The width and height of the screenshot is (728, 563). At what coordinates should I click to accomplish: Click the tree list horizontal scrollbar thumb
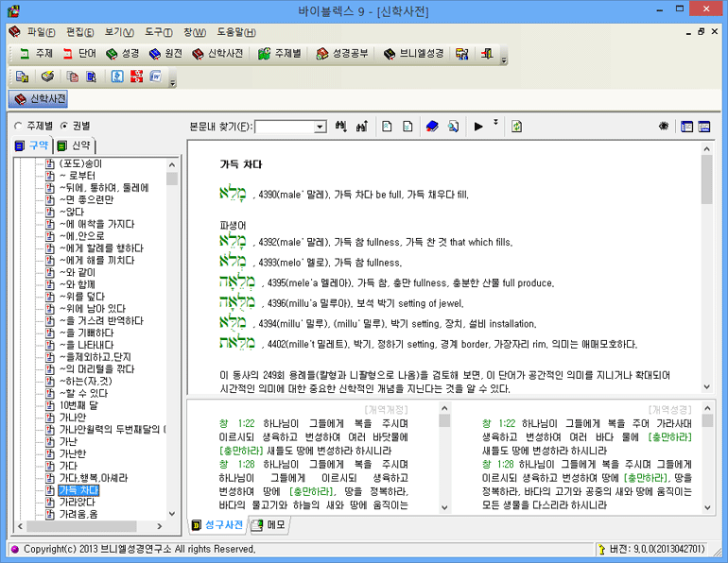coord(81,526)
